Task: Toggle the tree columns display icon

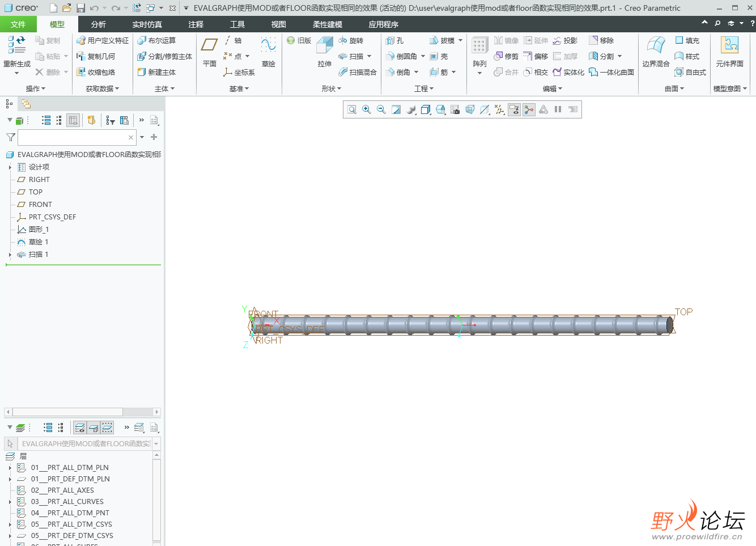Action: click(x=73, y=120)
